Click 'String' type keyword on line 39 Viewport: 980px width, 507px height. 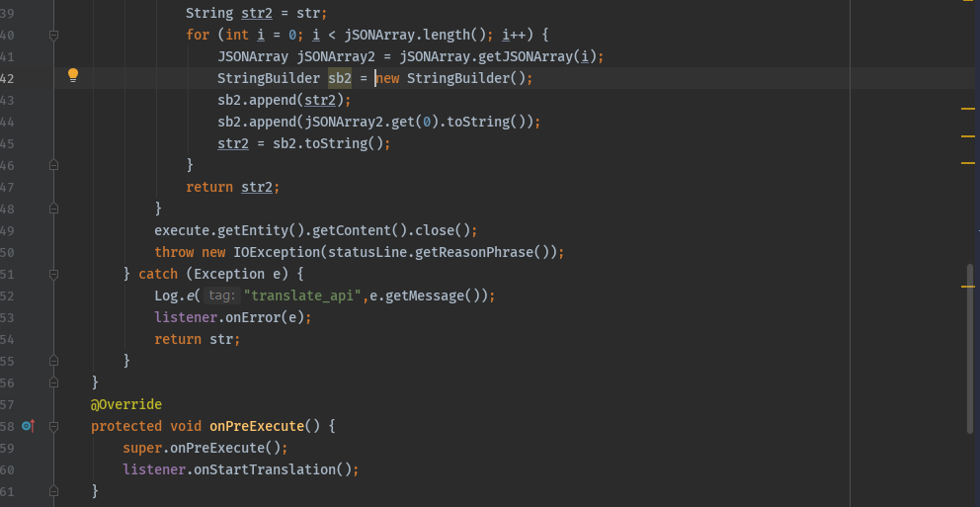coord(209,13)
